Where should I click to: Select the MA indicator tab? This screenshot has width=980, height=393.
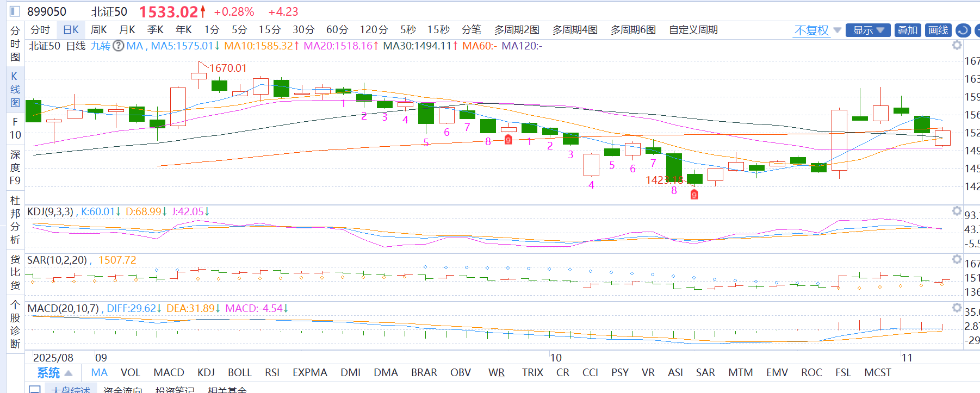click(100, 373)
